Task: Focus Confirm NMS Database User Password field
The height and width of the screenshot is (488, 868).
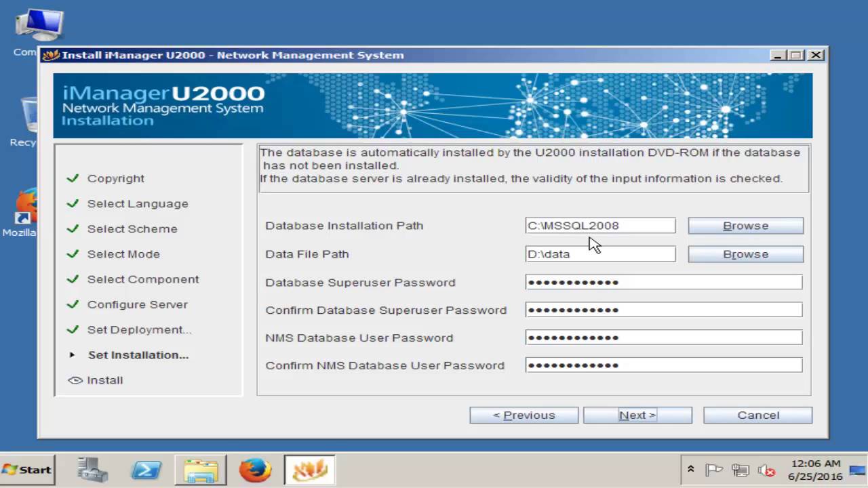Action: tap(663, 365)
